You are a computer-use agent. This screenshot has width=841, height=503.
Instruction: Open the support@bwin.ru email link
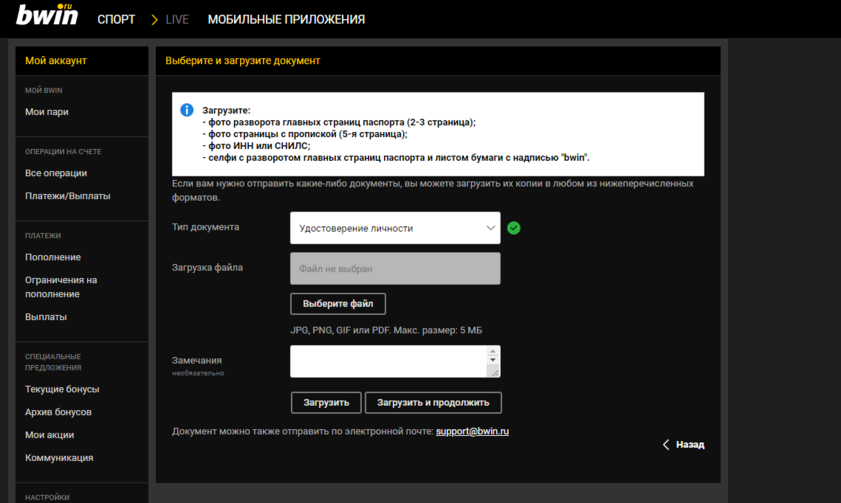point(472,431)
